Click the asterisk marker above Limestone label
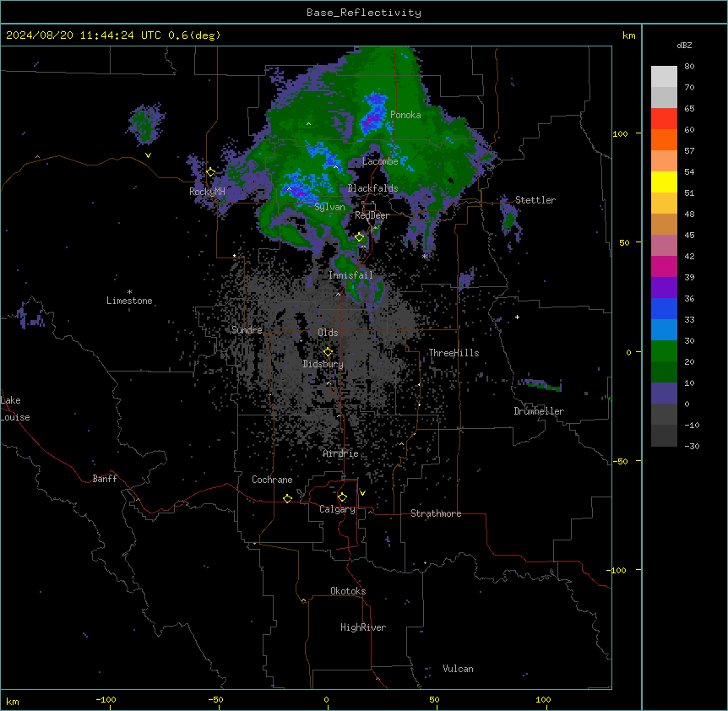The width and height of the screenshot is (728, 711). (129, 292)
